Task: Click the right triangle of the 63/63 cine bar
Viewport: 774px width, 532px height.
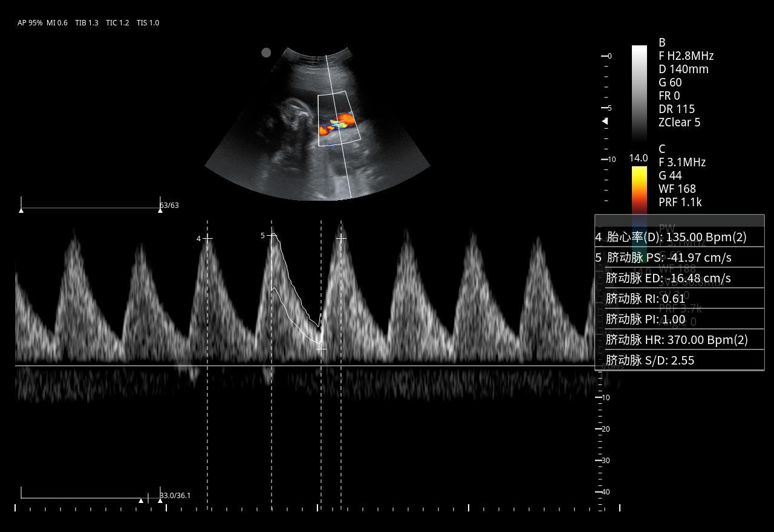Action: click(160, 210)
